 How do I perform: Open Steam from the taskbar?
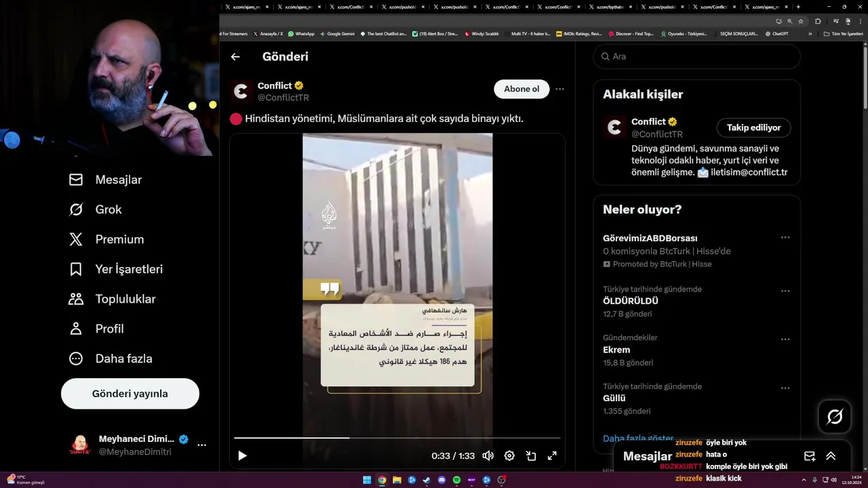pos(427,480)
